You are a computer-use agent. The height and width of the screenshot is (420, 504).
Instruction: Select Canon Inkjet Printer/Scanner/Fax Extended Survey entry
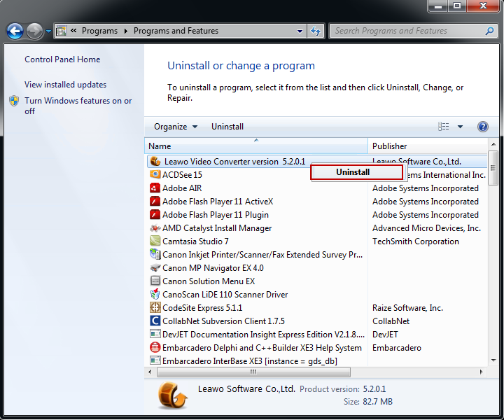tap(262, 255)
